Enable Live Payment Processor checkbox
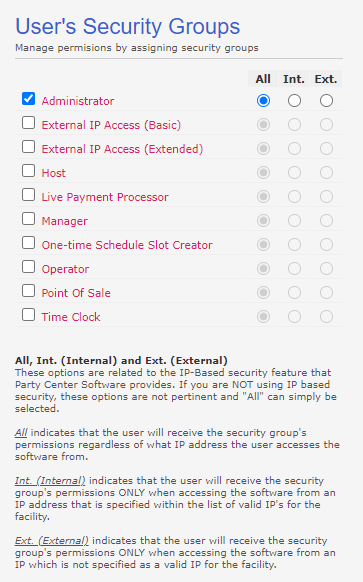This screenshot has height=582, width=363. (x=29, y=194)
